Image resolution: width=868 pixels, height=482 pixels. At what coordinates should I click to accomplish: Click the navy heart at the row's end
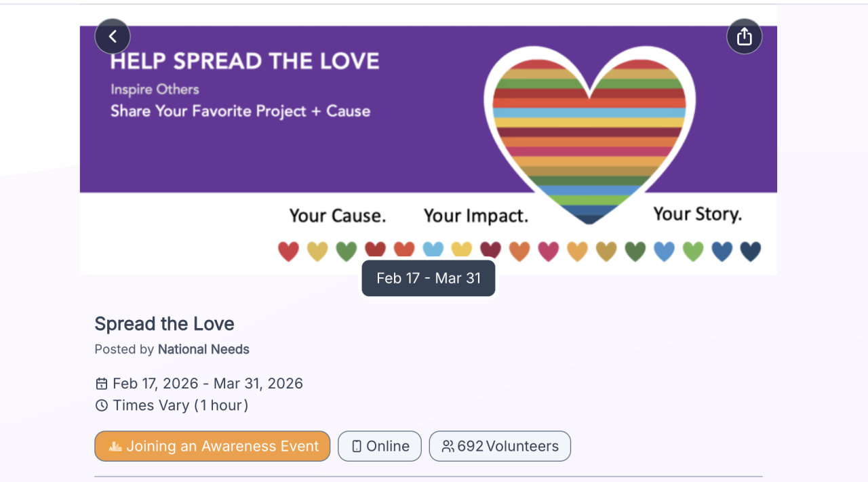click(750, 252)
